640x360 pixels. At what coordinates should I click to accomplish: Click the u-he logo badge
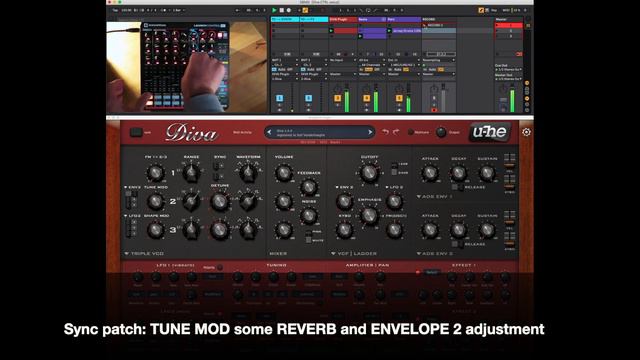coord(489,132)
